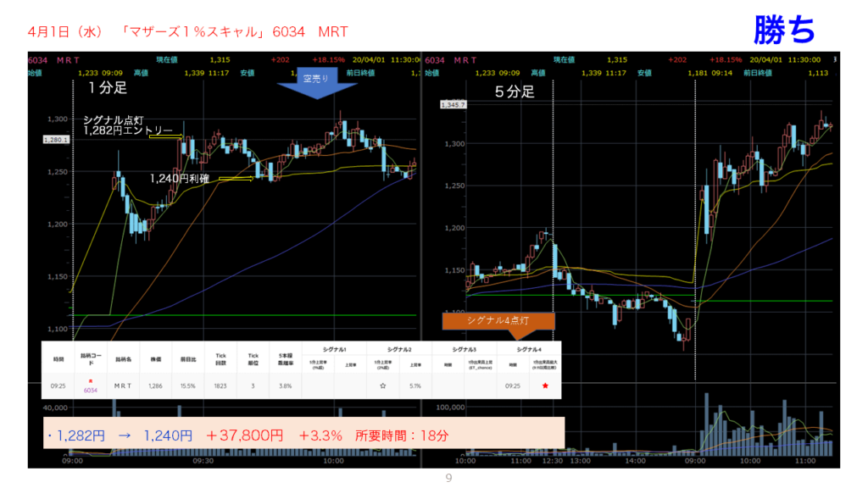Click 前日終値 1,113 on the 5分足 chart
Viewport: 868px width, 488px height.
click(786, 73)
